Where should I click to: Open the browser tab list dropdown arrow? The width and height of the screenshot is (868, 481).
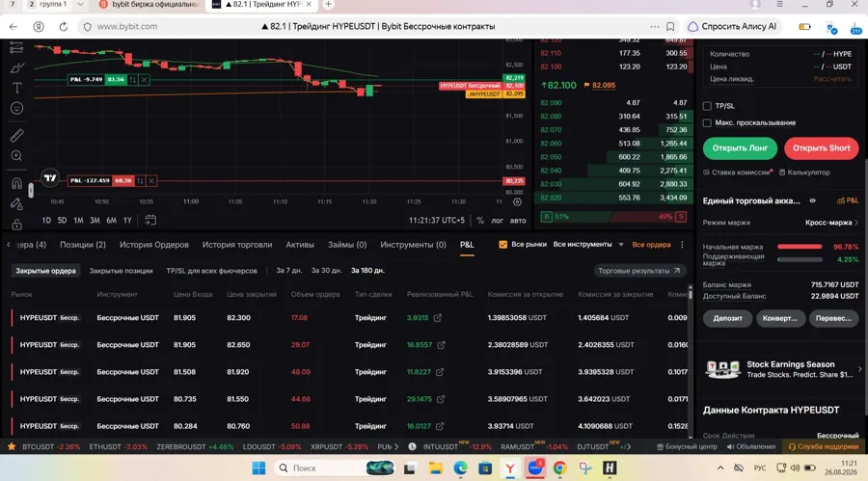click(80, 5)
